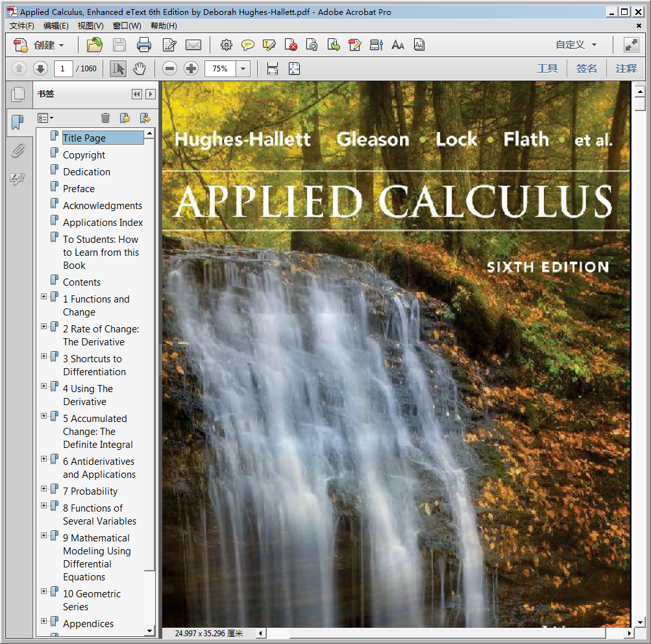Click the Open file folder icon
The image size is (651, 644).
click(x=95, y=45)
